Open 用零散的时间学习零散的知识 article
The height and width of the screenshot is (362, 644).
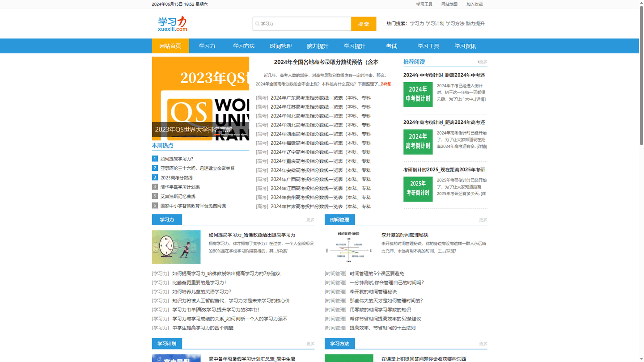pos(380,310)
